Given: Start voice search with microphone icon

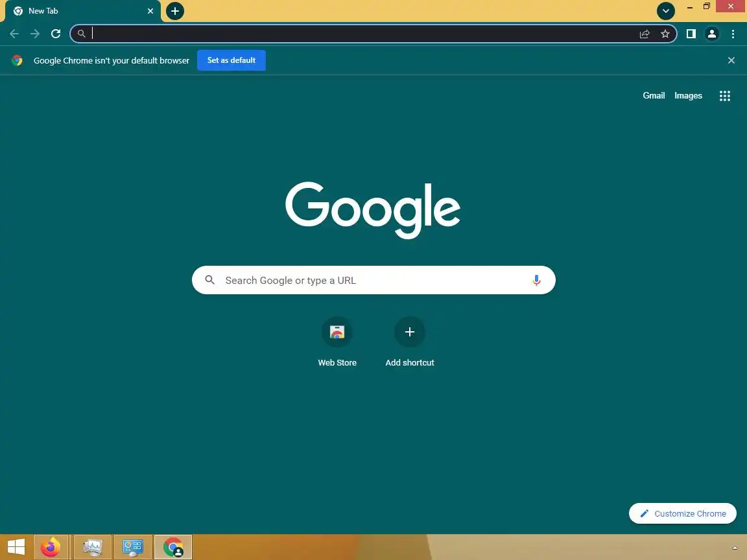Looking at the screenshot, I should (x=536, y=281).
